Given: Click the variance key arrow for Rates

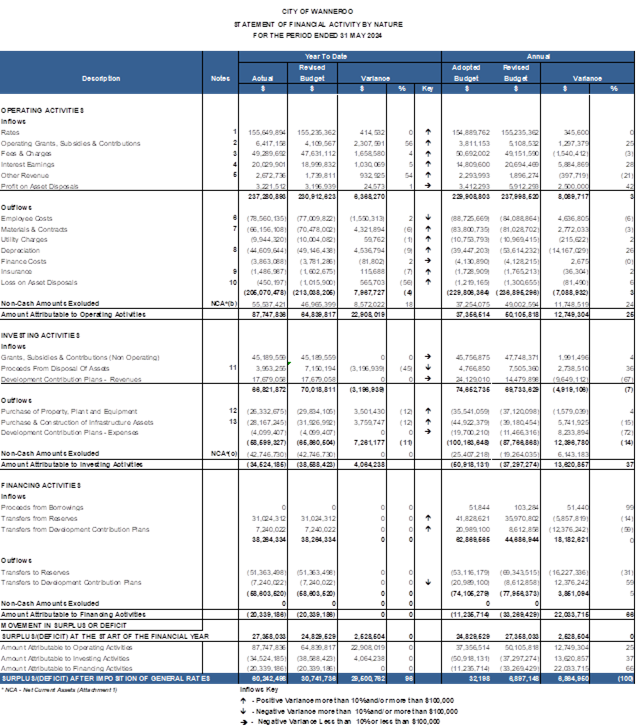Looking at the screenshot, I should (427, 131).
